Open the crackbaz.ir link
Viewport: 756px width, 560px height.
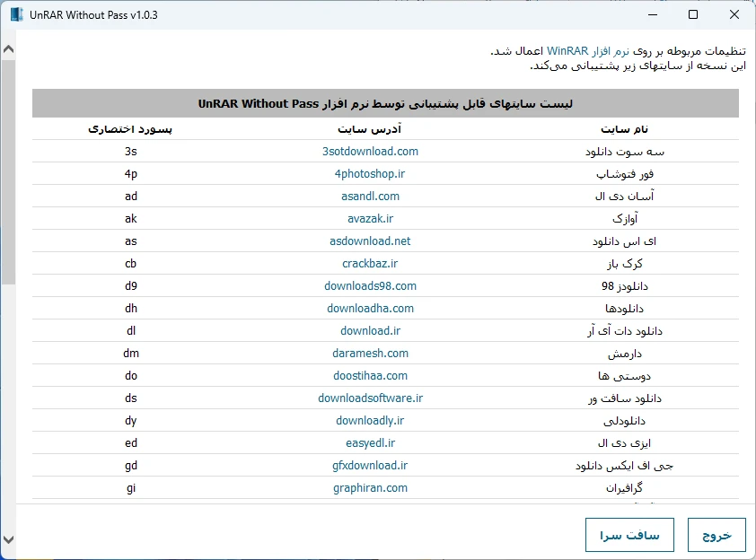[x=370, y=264]
